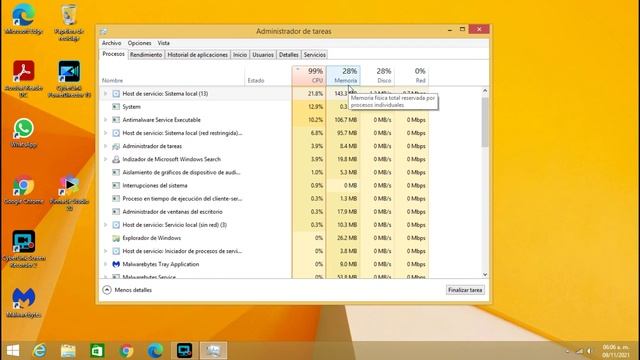Click Task Manager taskbar button
This screenshot has height=360, width=640.
pyautogui.click(x=213, y=351)
